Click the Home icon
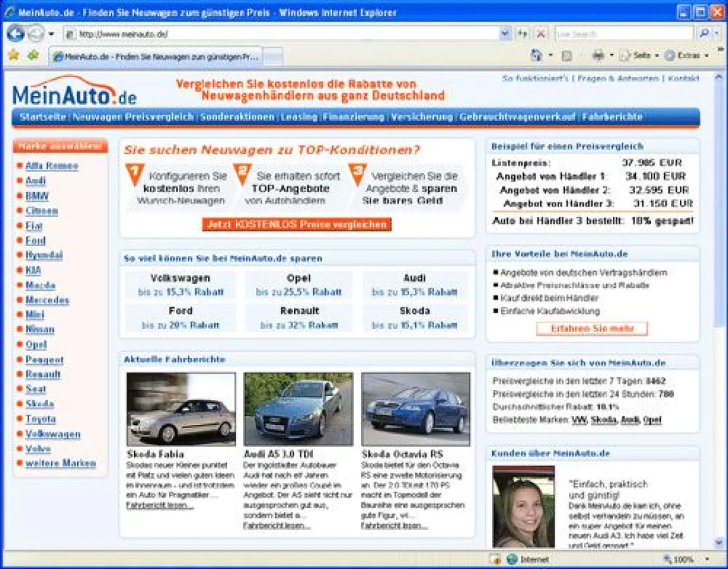 click(x=536, y=56)
